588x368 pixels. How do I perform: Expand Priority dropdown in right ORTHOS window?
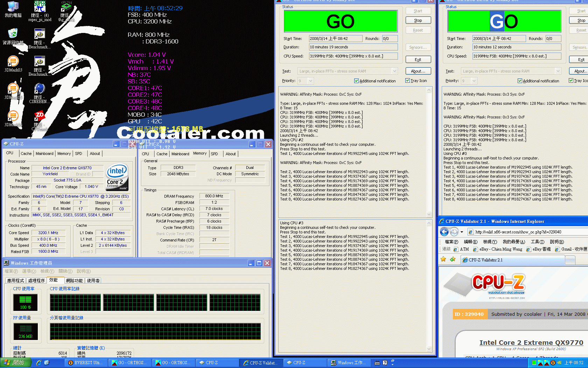click(x=474, y=81)
